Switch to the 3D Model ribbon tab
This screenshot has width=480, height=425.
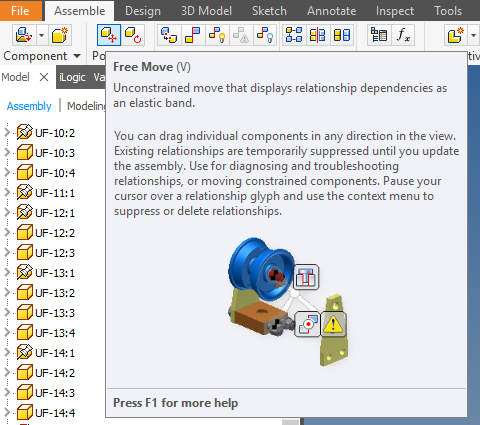(206, 11)
